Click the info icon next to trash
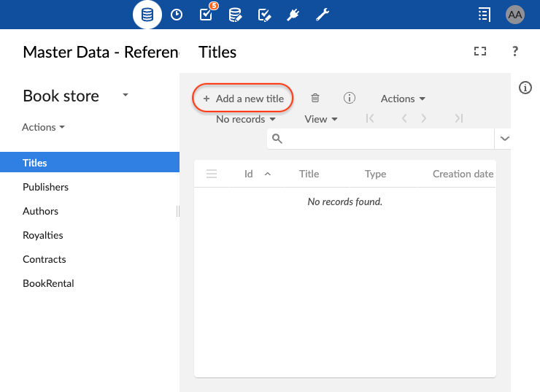The width and height of the screenshot is (540, 392). pyautogui.click(x=349, y=99)
